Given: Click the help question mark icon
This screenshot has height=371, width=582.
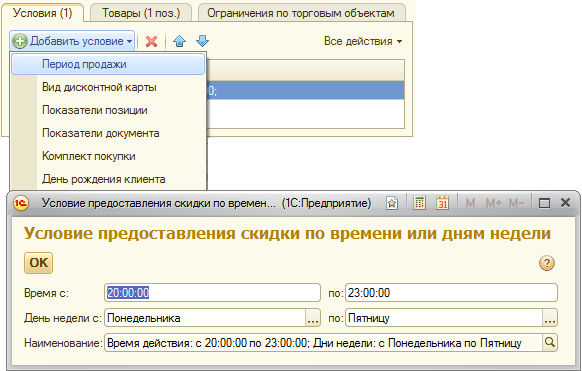Looking at the screenshot, I should 546,263.
